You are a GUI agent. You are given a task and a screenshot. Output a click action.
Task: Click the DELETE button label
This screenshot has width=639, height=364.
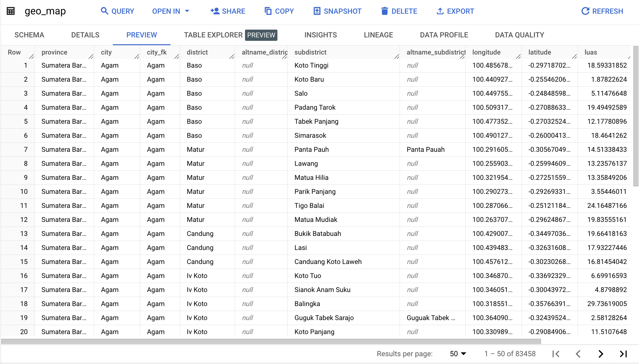(404, 11)
